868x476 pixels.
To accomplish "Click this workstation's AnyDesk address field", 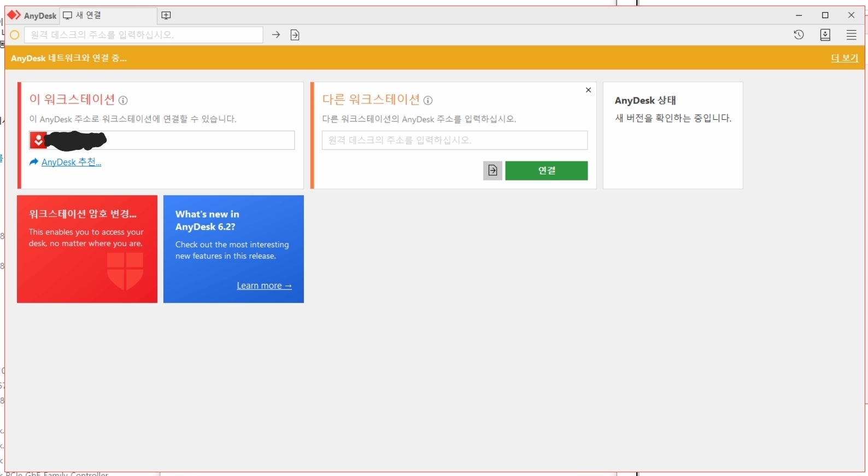I will (162, 140).
